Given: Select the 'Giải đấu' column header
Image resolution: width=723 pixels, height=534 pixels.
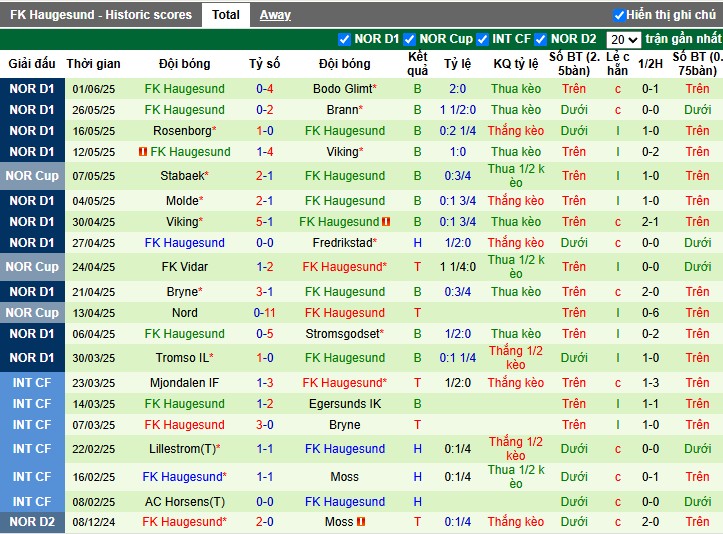Looking at the screenshot, I should click(32, 64).
